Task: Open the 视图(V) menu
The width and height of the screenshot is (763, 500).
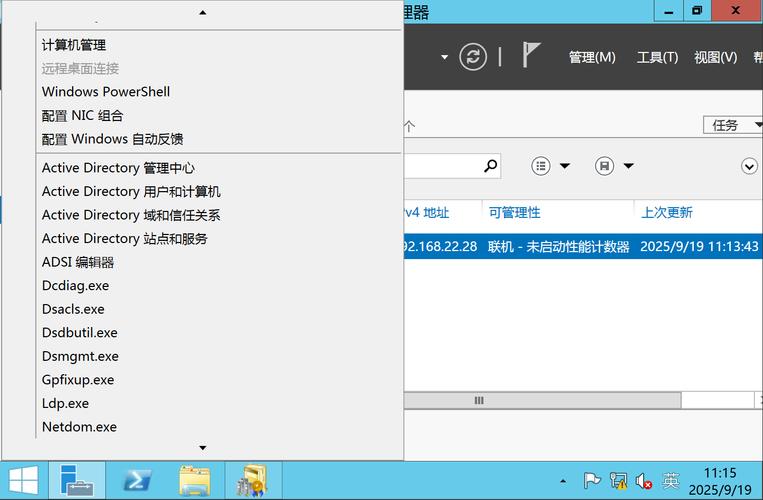Action: pos(715,57)
